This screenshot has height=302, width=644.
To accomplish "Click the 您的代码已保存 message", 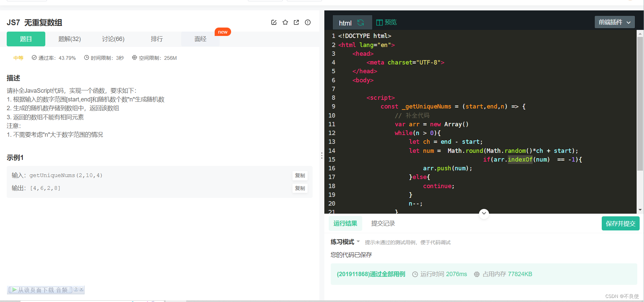I will pos(351,255).
